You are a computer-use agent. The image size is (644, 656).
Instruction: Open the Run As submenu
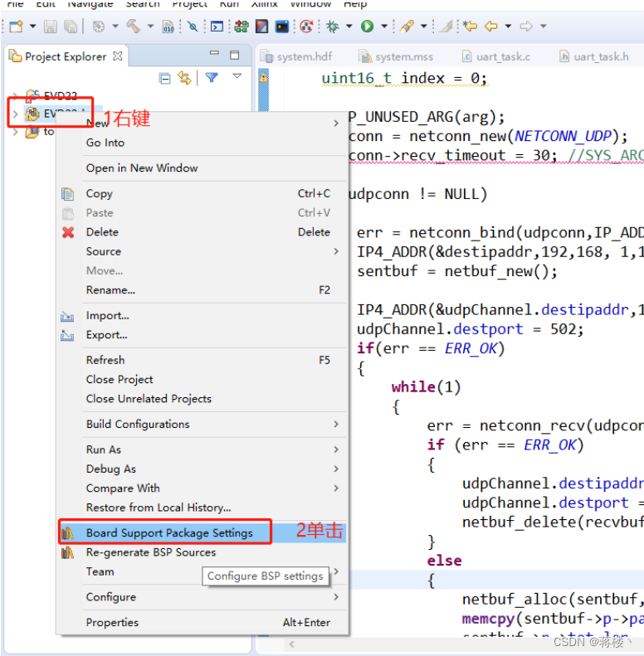pyautogui.click(x=202, y=449)
